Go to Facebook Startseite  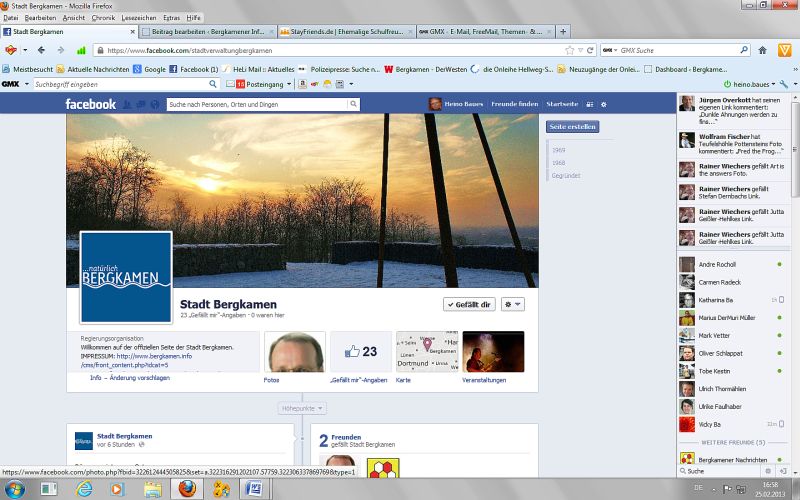click(562, 104)
